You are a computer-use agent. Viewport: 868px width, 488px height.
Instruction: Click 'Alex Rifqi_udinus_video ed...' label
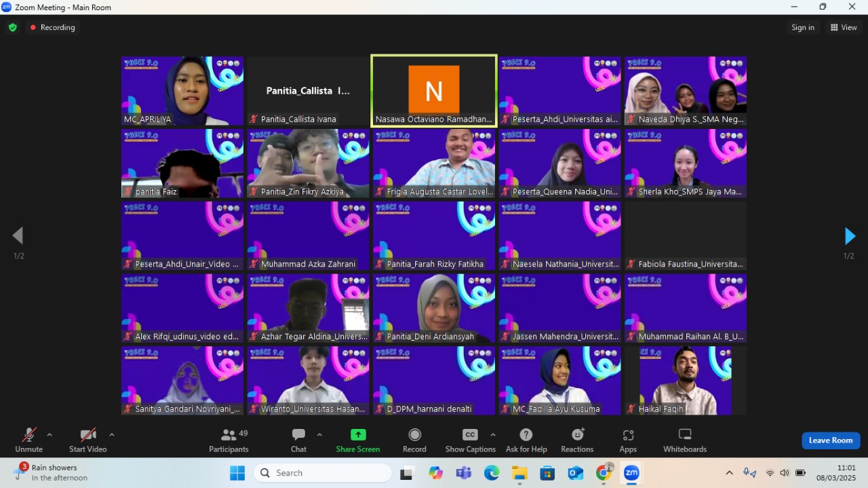click(x=187, y=337)
